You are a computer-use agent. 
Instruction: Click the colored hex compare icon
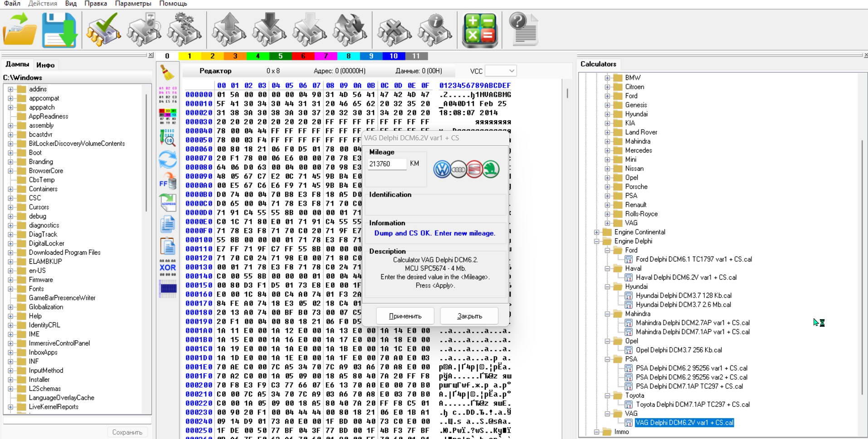point(168,116)
